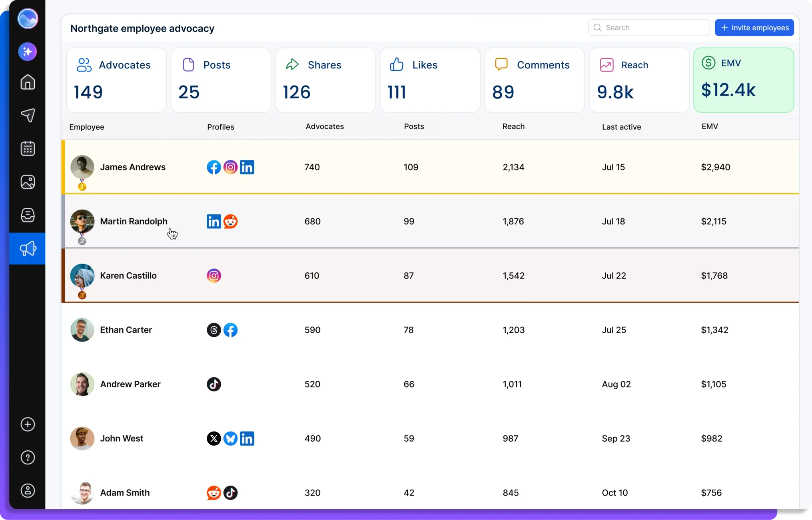812x520 pixels.
Task: Click James Andrews' Facebook profile icon
Action: (214, 167)
